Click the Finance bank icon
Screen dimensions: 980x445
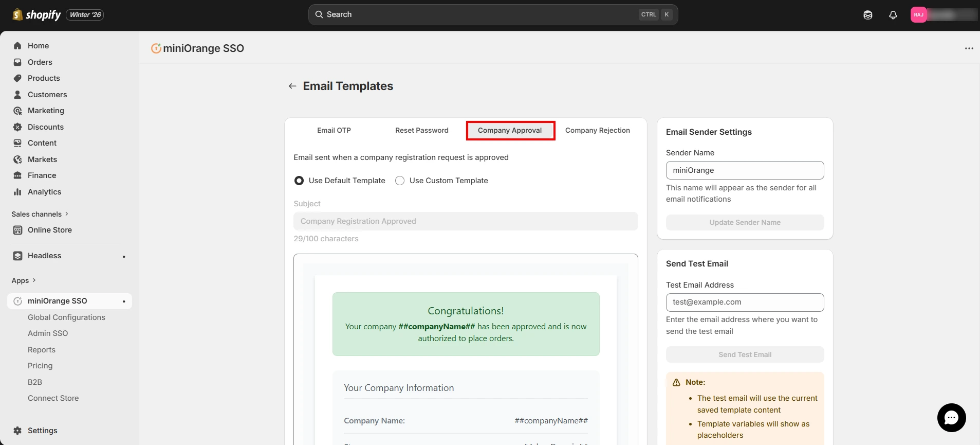(17, 175)
